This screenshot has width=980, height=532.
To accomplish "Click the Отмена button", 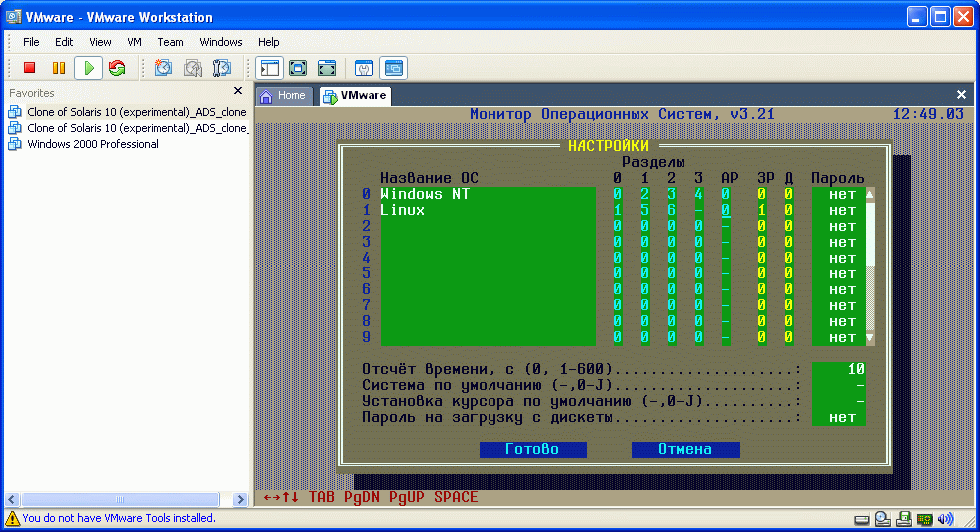I will (x=685, y=449).
